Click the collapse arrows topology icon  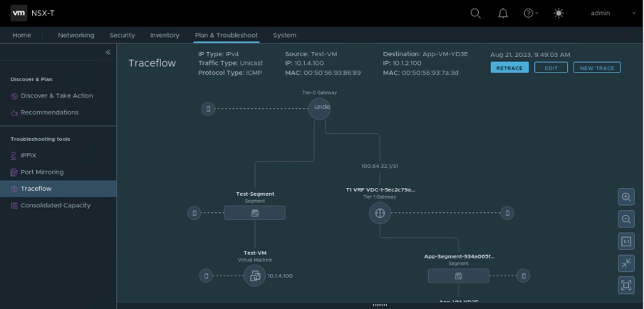(x=626, y=263)
